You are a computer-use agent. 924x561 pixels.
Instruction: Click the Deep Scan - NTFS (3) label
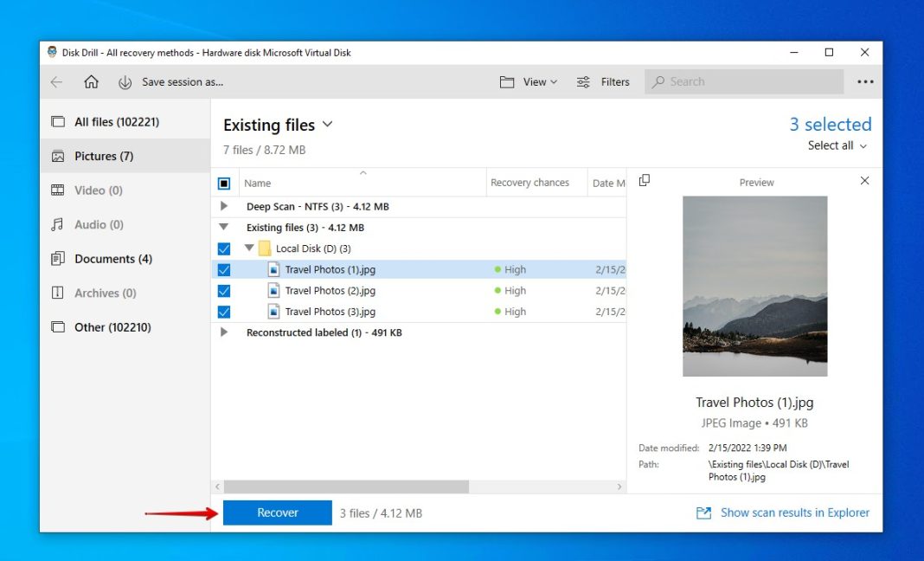coord(318,206)
